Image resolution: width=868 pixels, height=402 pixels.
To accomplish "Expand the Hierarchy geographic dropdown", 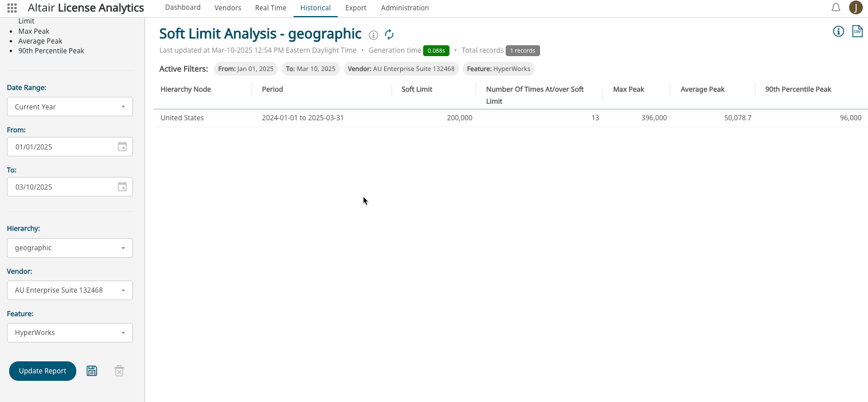I will [x=70, y=248].
